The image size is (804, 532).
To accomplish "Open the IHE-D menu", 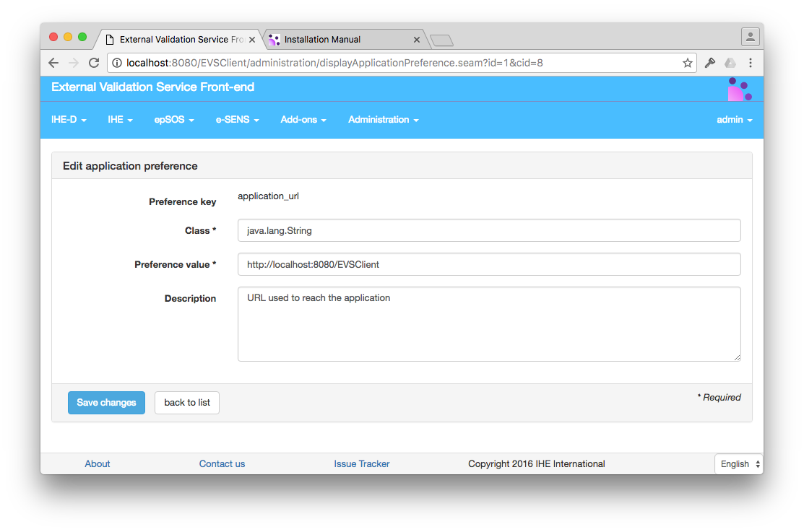I will pyautogui.click(x=68, y=119).
